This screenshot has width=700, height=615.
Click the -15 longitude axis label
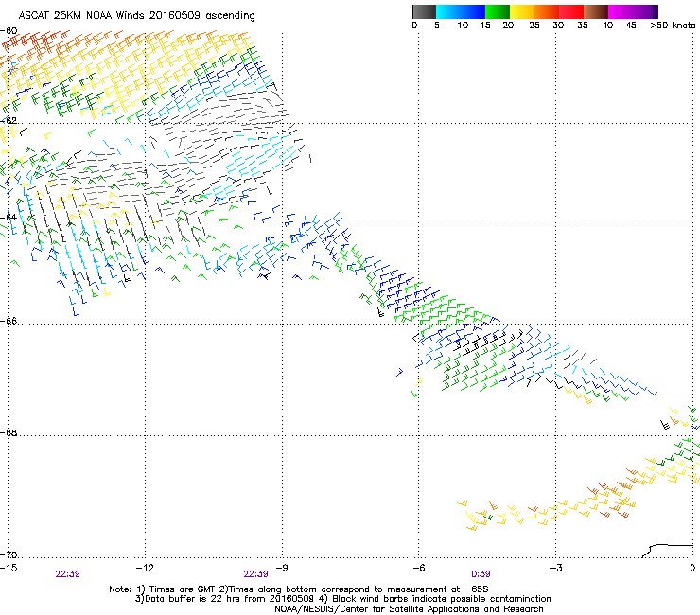tap(9, 568)
